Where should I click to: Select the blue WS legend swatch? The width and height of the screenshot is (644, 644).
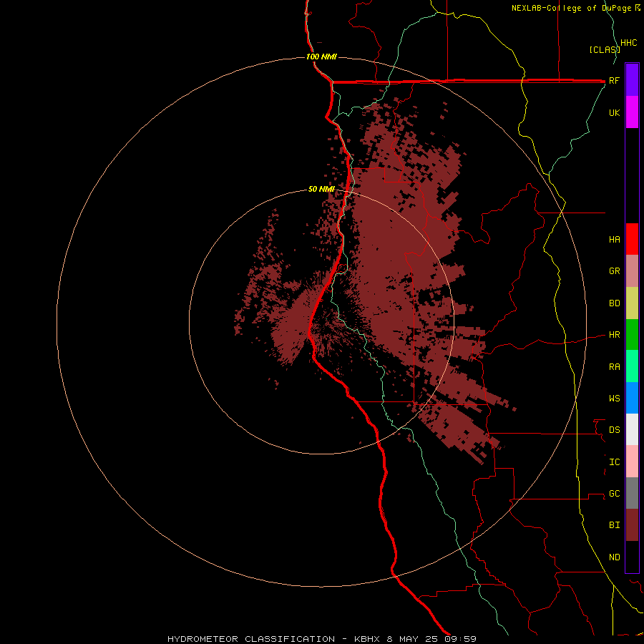(632, 398)
